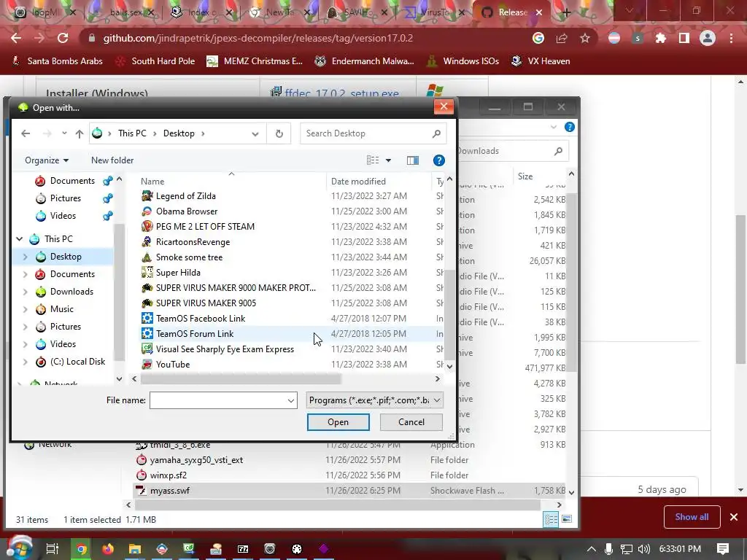Select the Legend of Zilda shortcut
747x560 pixels.
pos(186,195)
